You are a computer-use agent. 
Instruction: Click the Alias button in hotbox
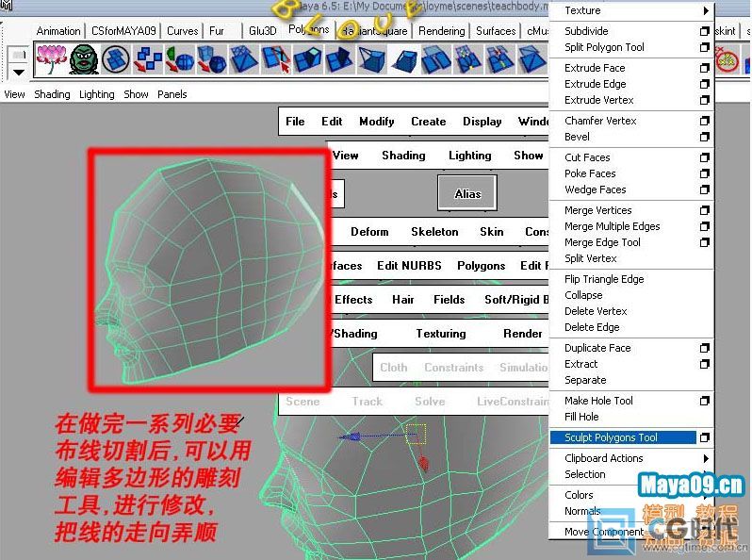click(x=467, y=193)
